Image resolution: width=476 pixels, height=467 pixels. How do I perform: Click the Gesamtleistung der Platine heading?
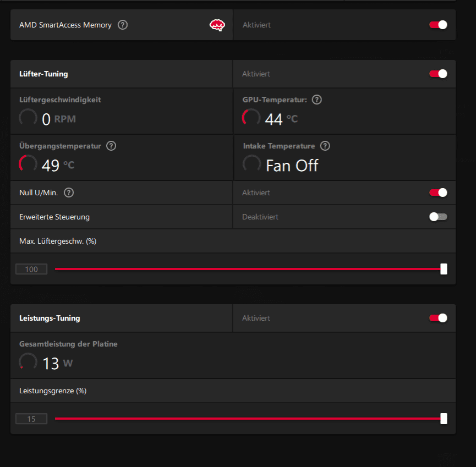point(68,344)
